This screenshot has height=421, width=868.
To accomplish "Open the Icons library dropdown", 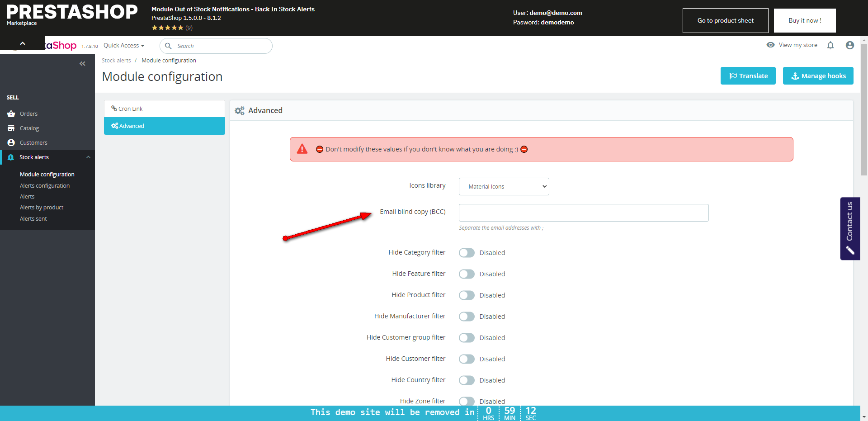I will (x=504, y=186).
